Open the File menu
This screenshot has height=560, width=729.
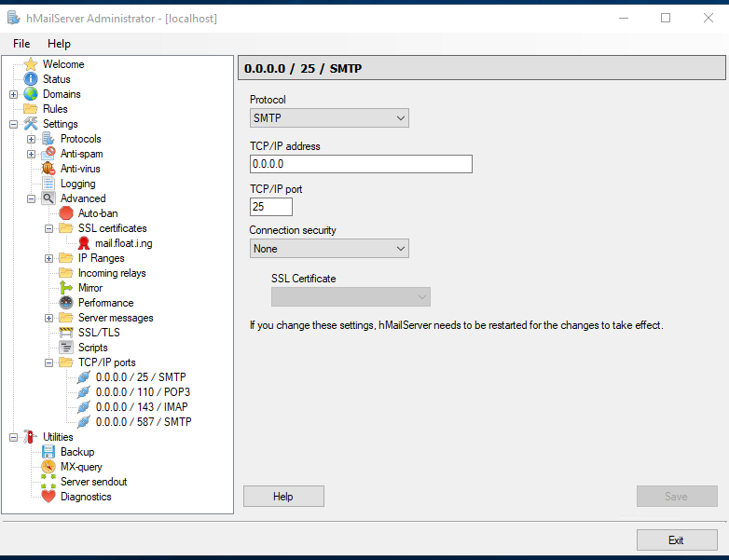[21, 44]
